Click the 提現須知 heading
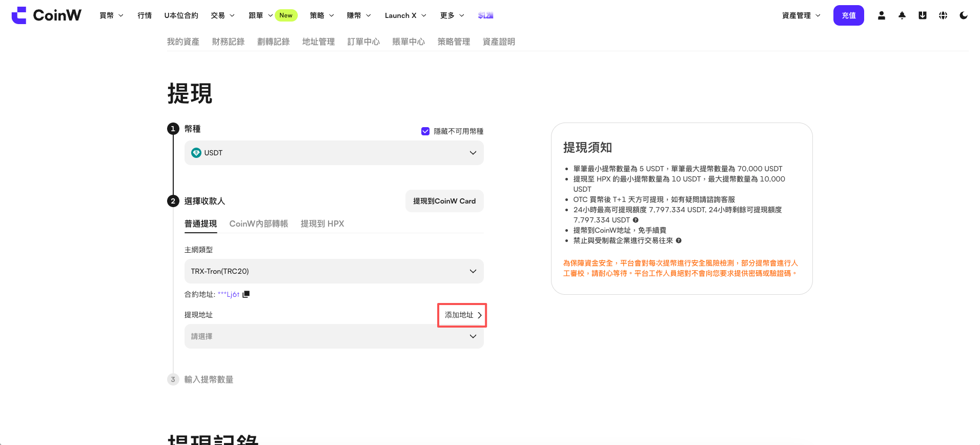This screenshot has height=445, width=980. [x=587, y=148]
